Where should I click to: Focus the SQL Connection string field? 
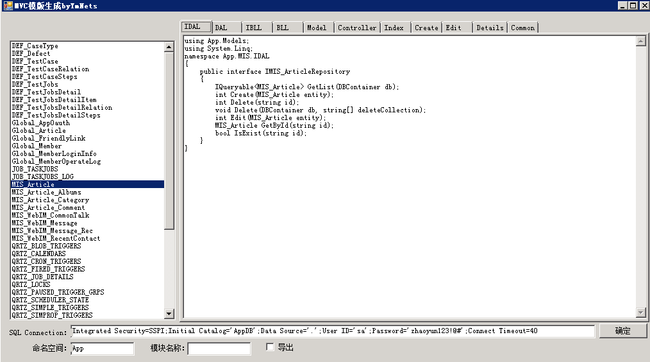click(332, 331)
